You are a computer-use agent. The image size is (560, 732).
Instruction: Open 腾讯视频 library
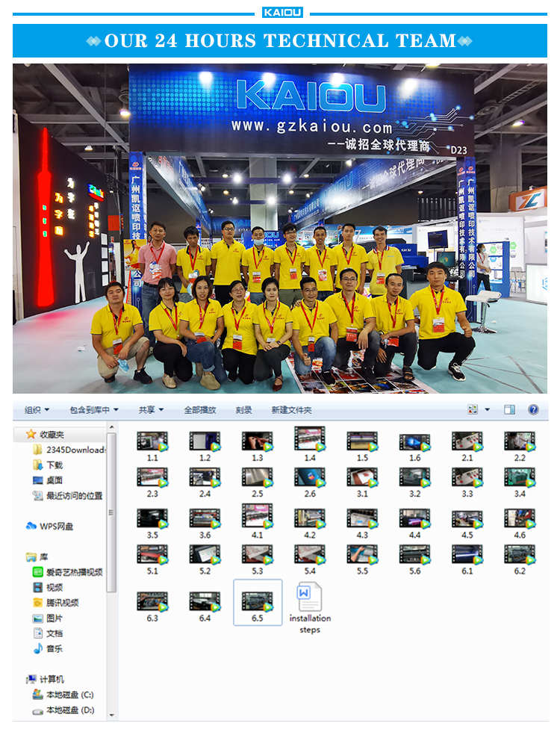pos(55,603)
